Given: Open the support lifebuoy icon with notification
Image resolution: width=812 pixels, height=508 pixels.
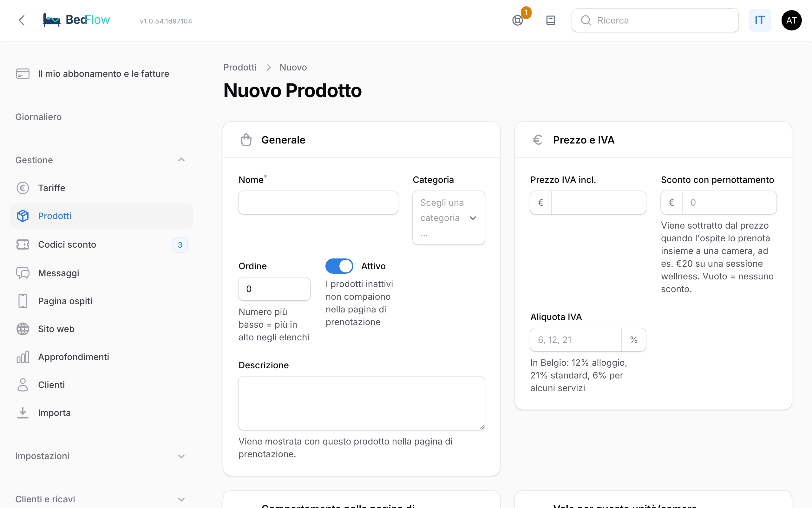Looking at the screenshot, I should click(x=517, y=21).
